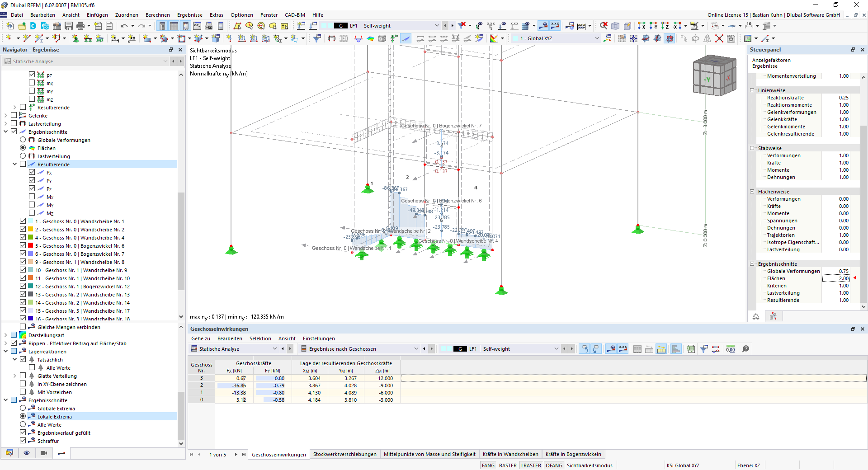Open Einstellungen in results table menu

click(x=319, y=338)
